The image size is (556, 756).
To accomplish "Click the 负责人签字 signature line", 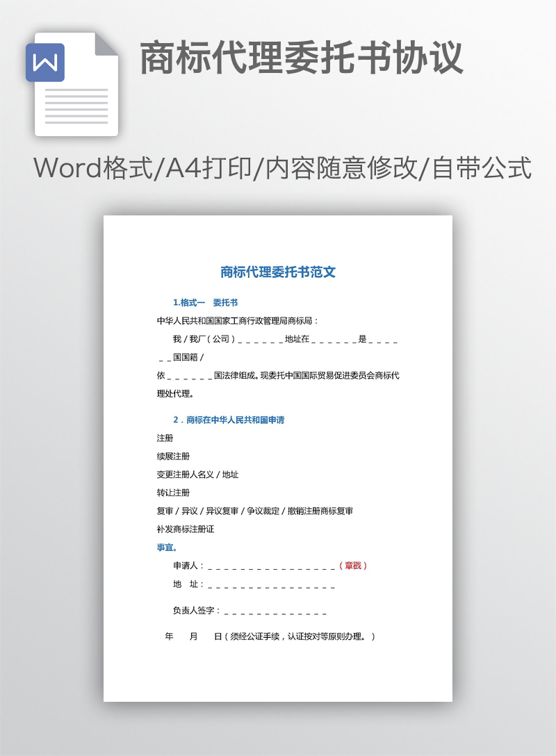I will pos(250,611).
